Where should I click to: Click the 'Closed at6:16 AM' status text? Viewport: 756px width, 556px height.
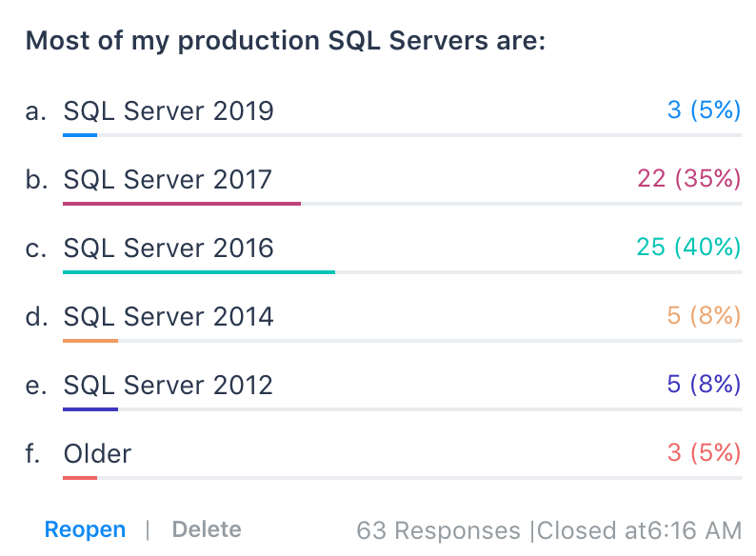pos(639,530)
